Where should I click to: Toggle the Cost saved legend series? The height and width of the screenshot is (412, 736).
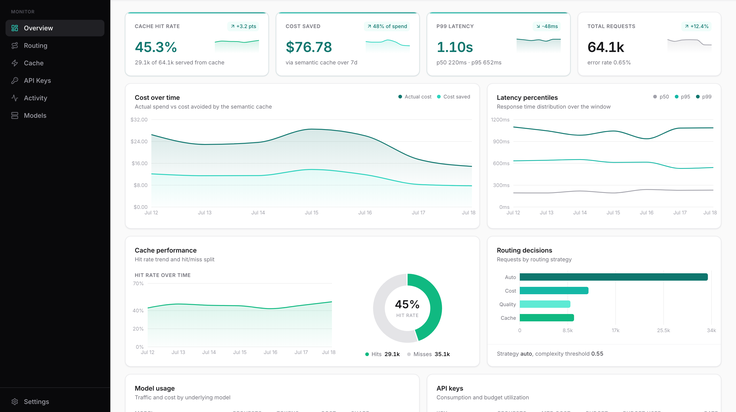coord(453,97)
